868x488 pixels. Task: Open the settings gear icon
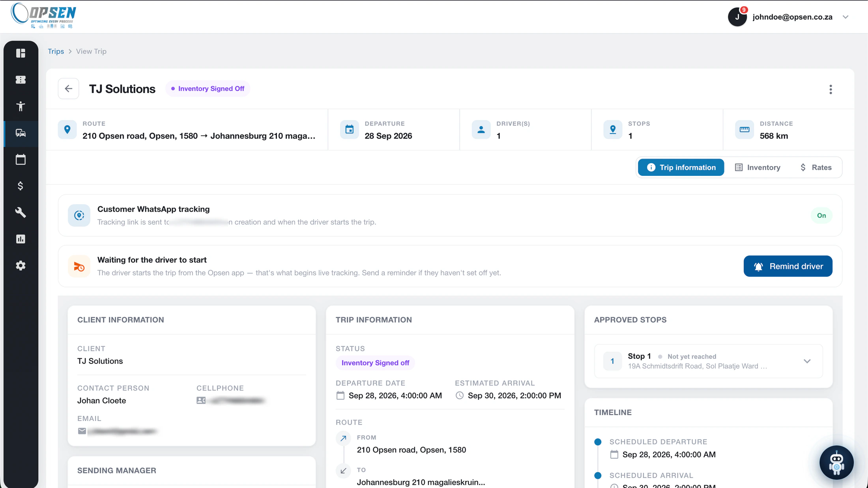pos(21,266)
